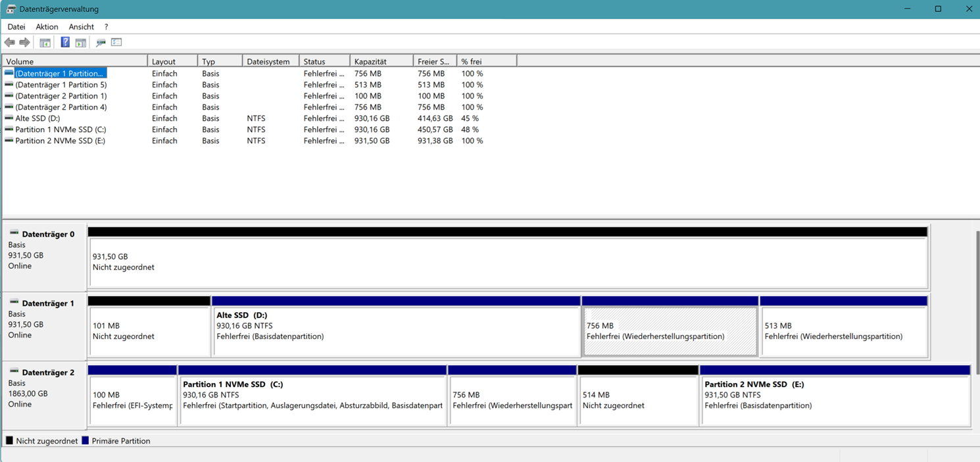Open the Aktion menu
Screen dimensions: 980x462
point(47,26)
